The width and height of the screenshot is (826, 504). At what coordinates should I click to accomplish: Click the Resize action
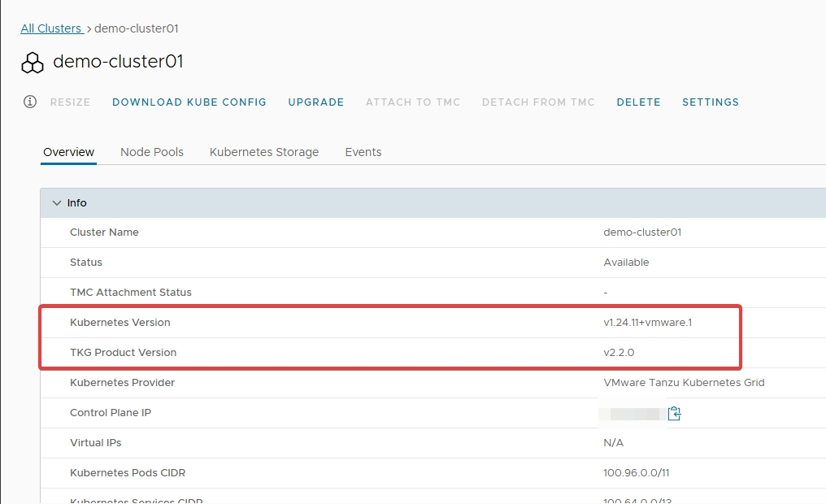pos(71,102)
